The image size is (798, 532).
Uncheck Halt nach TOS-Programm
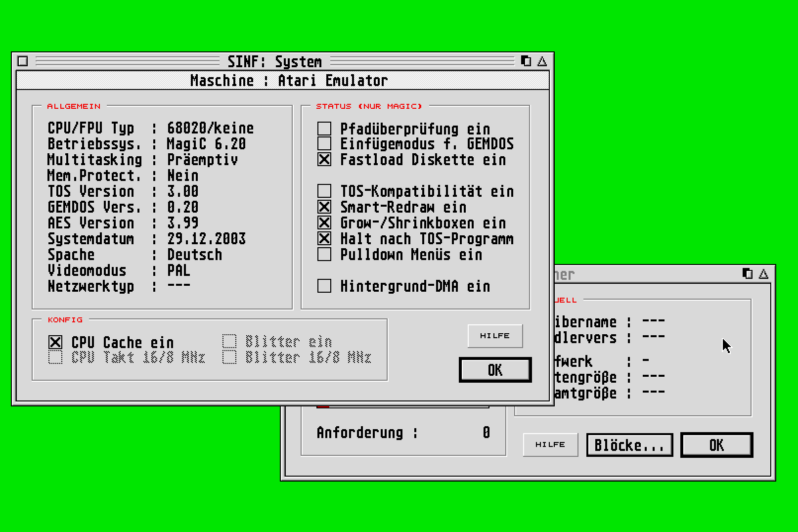324,238
